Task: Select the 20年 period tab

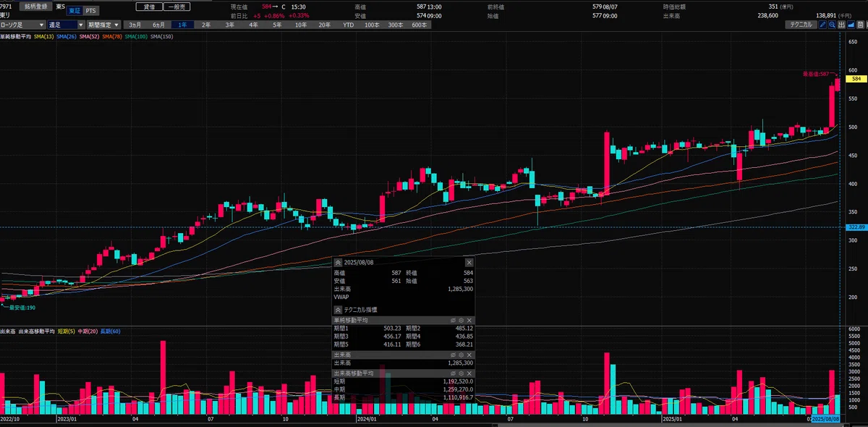Action: tap(324, 24)
